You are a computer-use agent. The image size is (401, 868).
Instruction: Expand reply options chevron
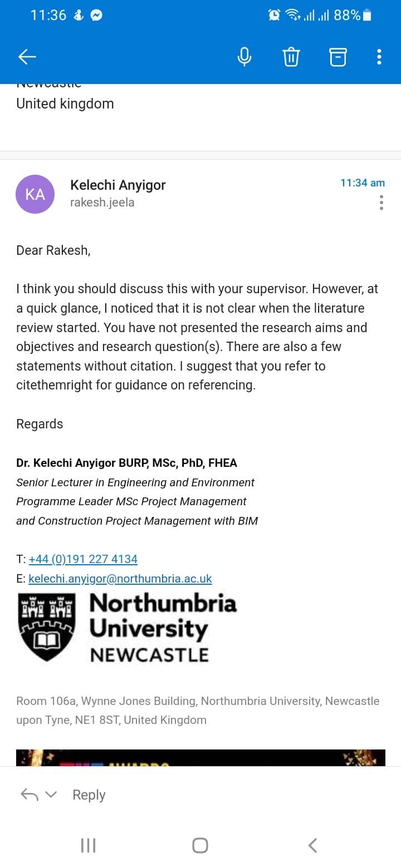(x=51, y=795)
